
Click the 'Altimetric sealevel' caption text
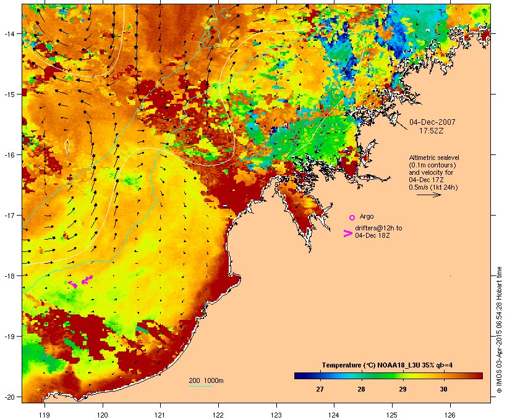[434, 157]
